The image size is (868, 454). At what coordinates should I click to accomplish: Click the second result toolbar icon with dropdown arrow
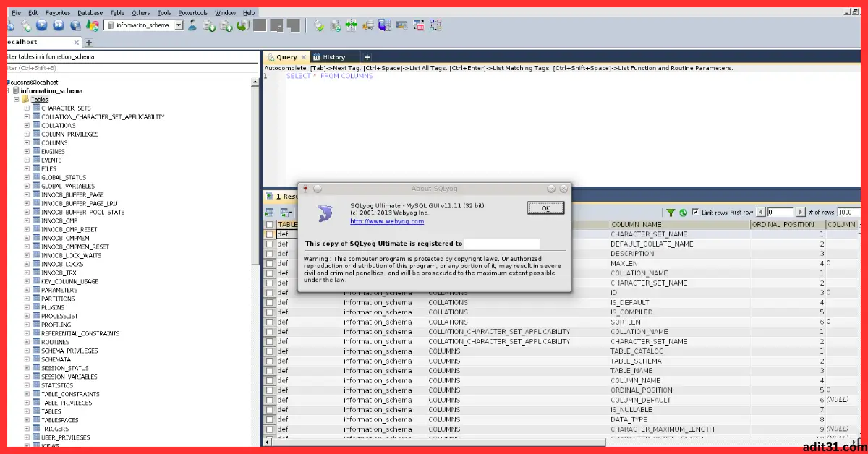coord(286,213)
